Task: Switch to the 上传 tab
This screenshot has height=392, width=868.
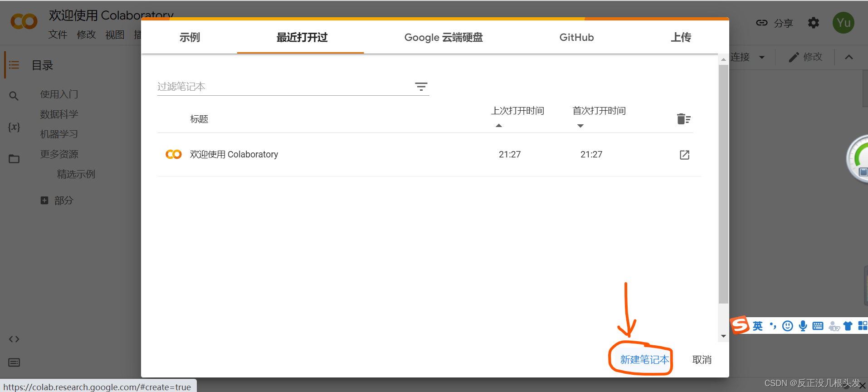Action: 681,37
